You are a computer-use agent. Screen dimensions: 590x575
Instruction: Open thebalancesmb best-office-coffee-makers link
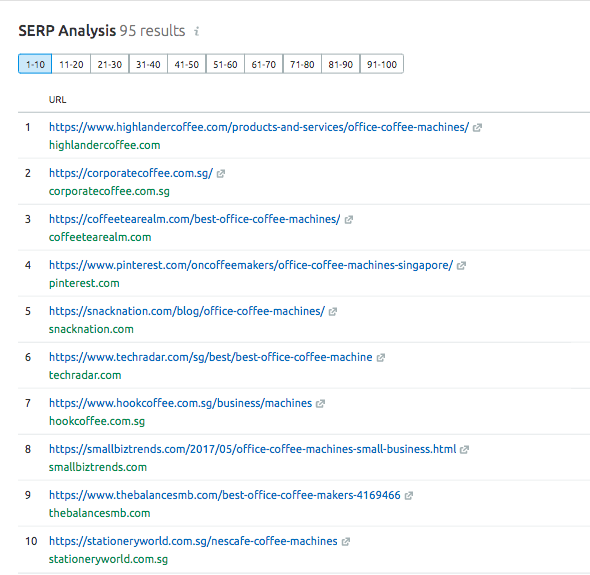(x=225, y=495)
